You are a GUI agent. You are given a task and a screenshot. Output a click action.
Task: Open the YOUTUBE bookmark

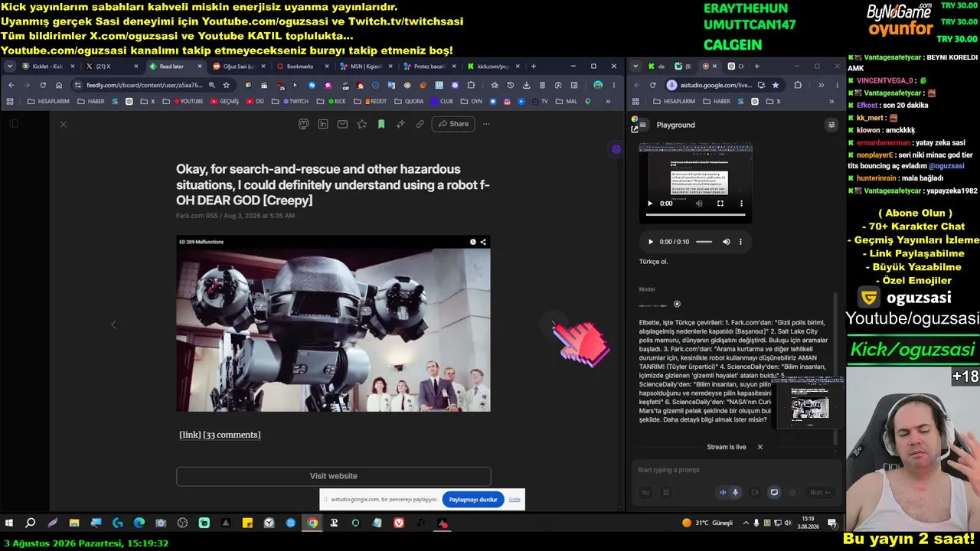pos(188,101)
